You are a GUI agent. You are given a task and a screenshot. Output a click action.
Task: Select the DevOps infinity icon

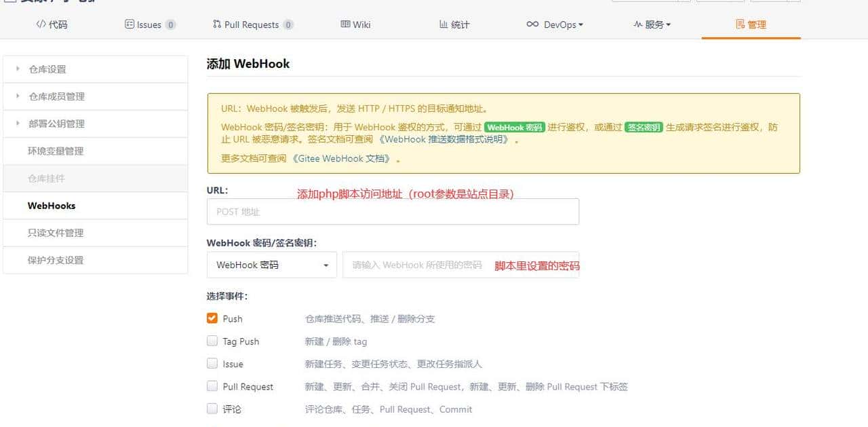tap(534, 24)
